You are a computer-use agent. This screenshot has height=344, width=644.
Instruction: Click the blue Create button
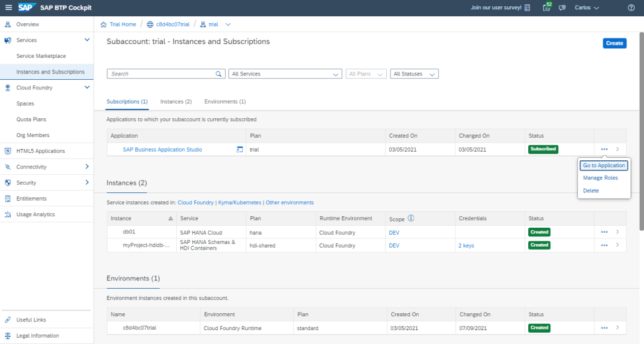pyautogui.click(x=614, y=43)
